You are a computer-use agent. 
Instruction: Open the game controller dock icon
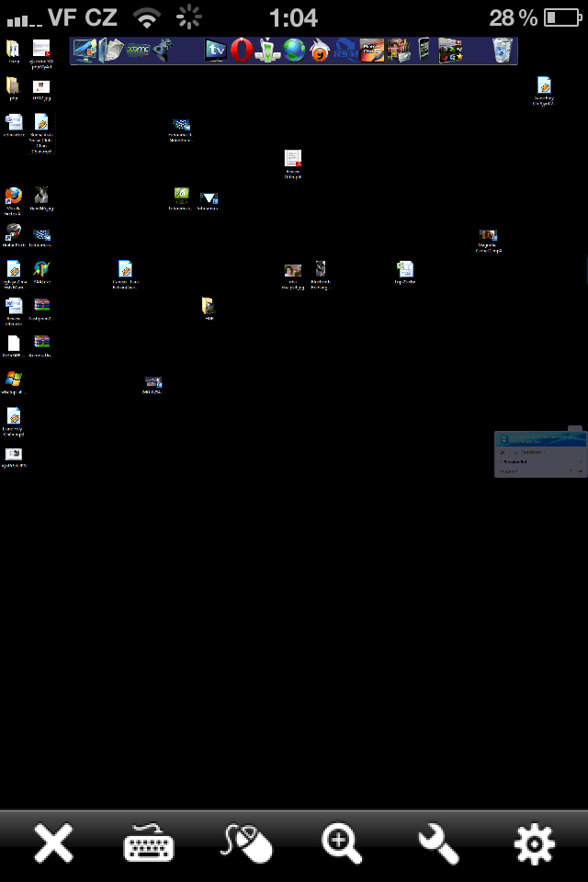coord(164,50)
